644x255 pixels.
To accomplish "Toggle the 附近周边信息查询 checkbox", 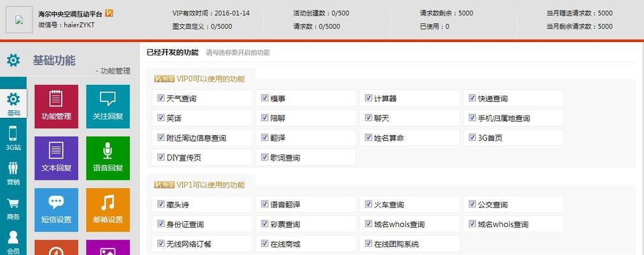I will click(x=160, y=137).
